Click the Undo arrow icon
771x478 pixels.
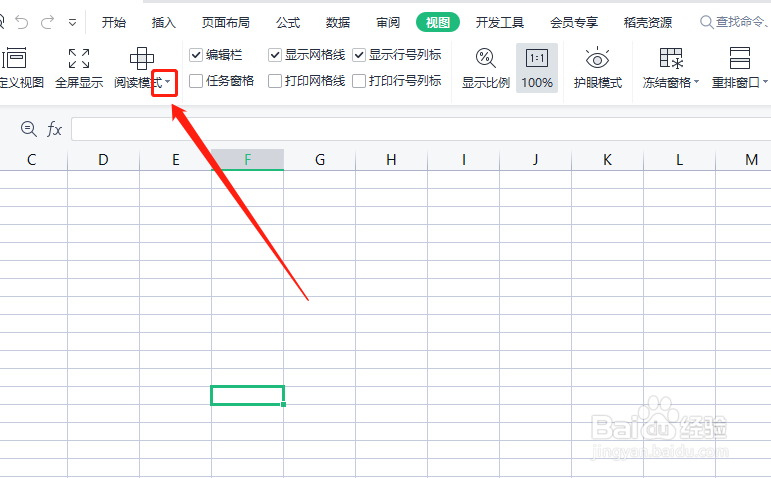[22, 22]
